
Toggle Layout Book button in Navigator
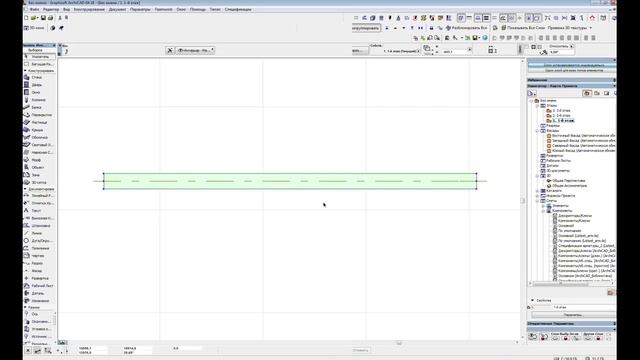[x=607, y=93]
